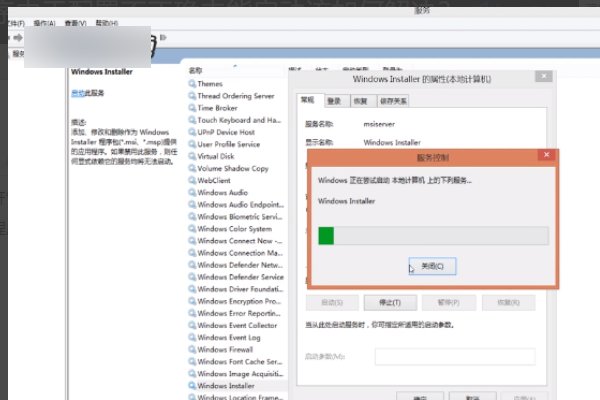Click the WebClient service icon
Screen dimensions: 600x400
point(192,180)
